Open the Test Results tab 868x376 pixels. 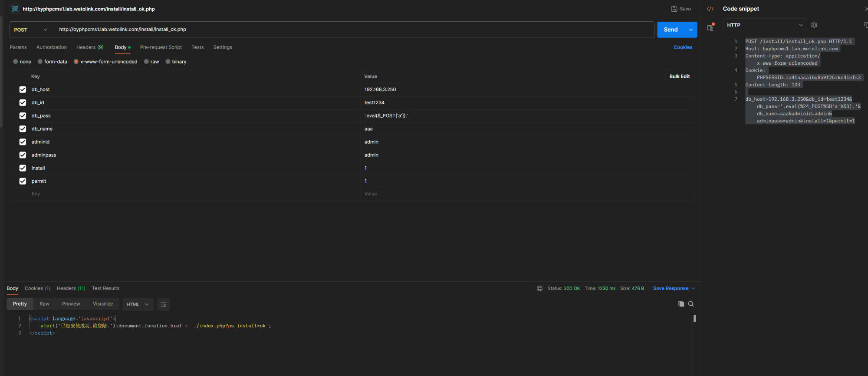(105, 288)
